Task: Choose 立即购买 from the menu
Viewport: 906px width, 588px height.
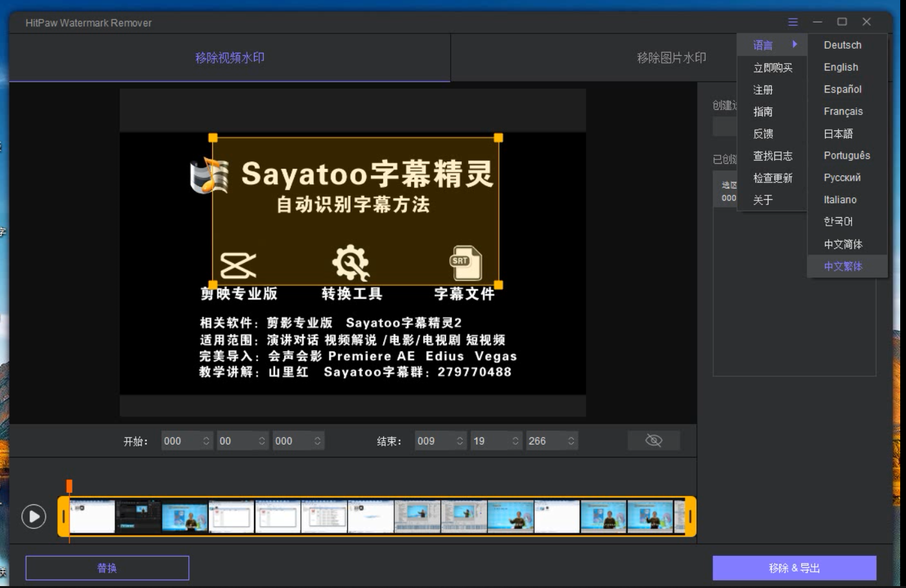Action: tap(772, 67)
